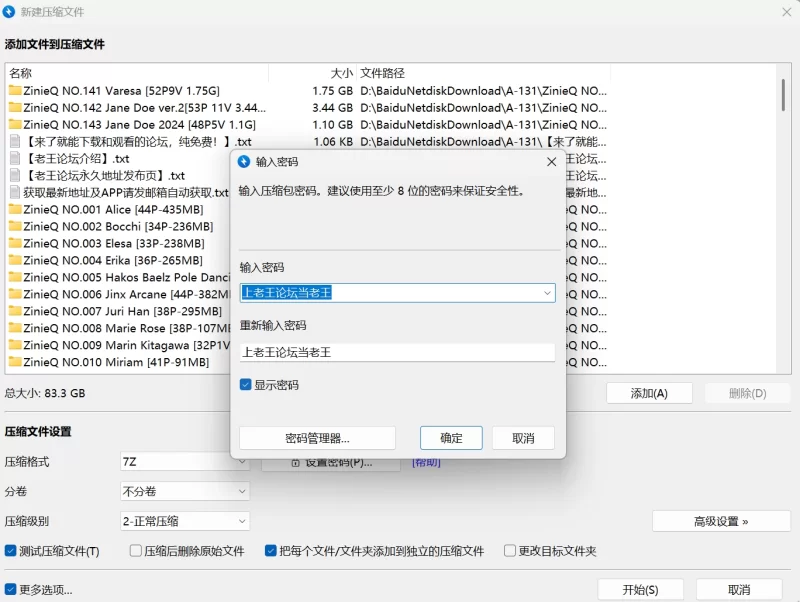
Task: Click the 总大小: 83.3 GB label
Action: tap(45, 393)
